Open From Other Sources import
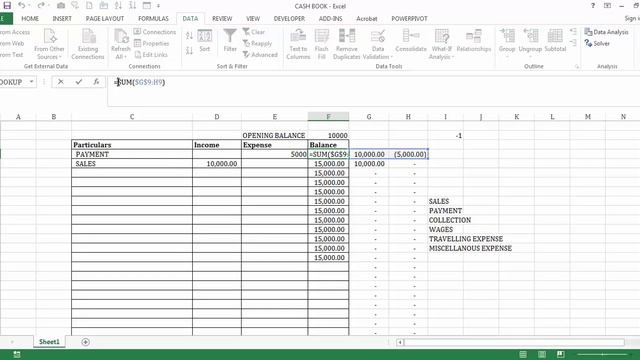 coord(49,44)
